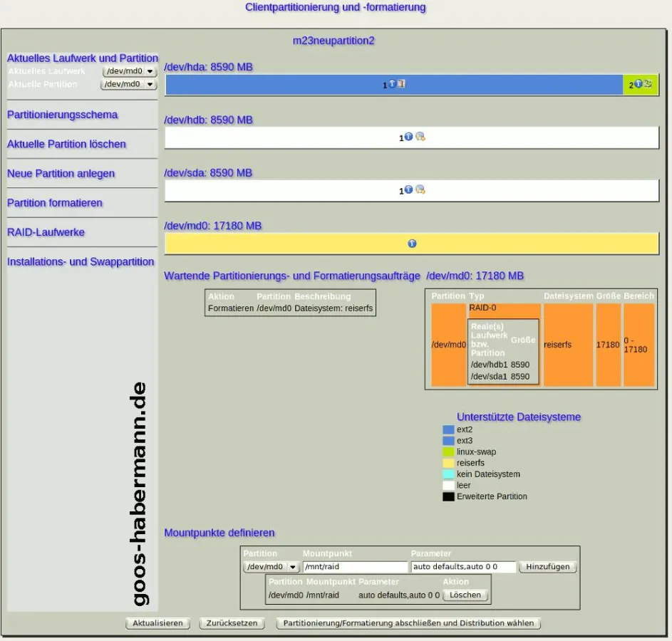Screen dimensions: 672x641
Task: Click the info icon on the /dev/sda bar
Action: point(408,190)
